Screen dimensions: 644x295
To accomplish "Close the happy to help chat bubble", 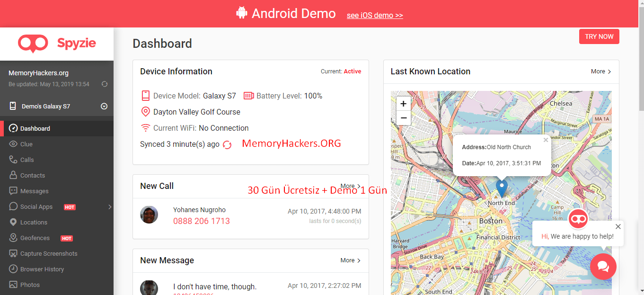I will tap(618, 227).
